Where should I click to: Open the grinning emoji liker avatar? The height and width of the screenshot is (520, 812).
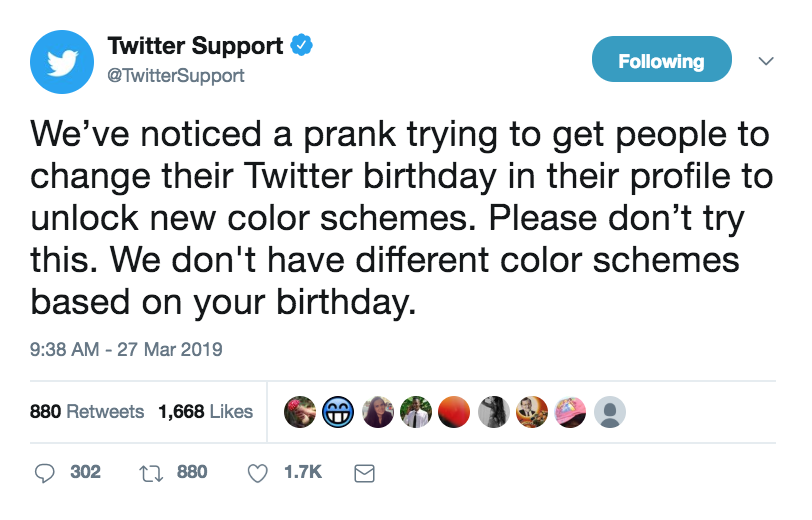point(339,412)
